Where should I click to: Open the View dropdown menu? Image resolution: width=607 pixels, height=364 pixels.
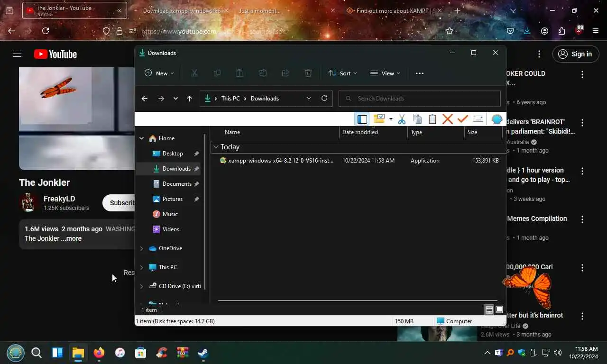(385, 73)
